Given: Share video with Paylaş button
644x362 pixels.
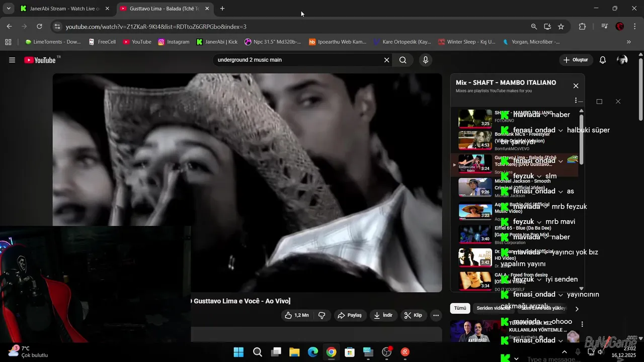Looking at the screenshot, I should [350, 315].
